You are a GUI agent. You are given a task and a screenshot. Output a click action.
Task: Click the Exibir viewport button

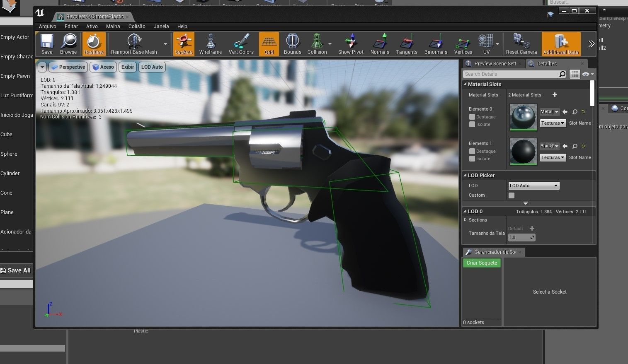[128, 67]
